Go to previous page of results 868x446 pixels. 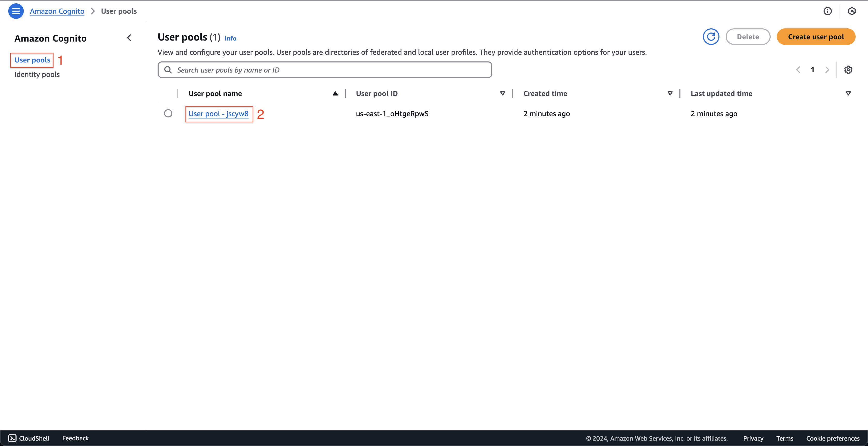tap(798, 70)
